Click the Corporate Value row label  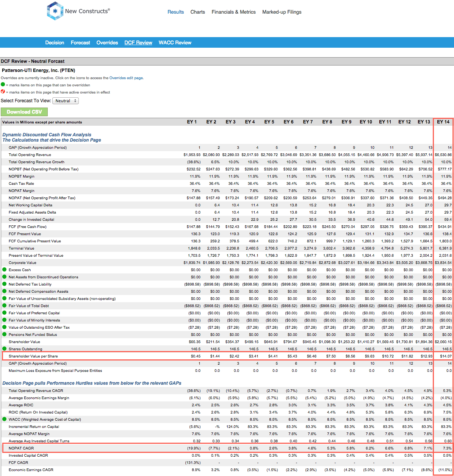coord(22,262)
